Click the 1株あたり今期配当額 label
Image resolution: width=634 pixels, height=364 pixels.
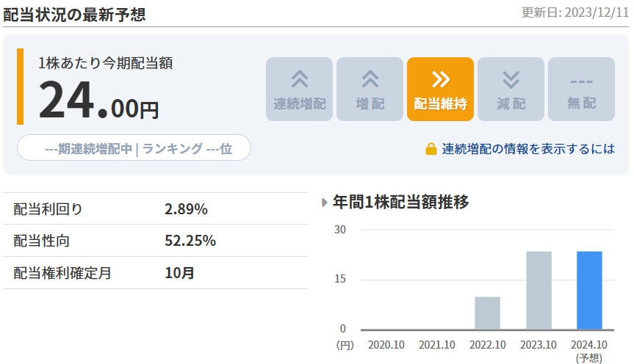[105, 64]
